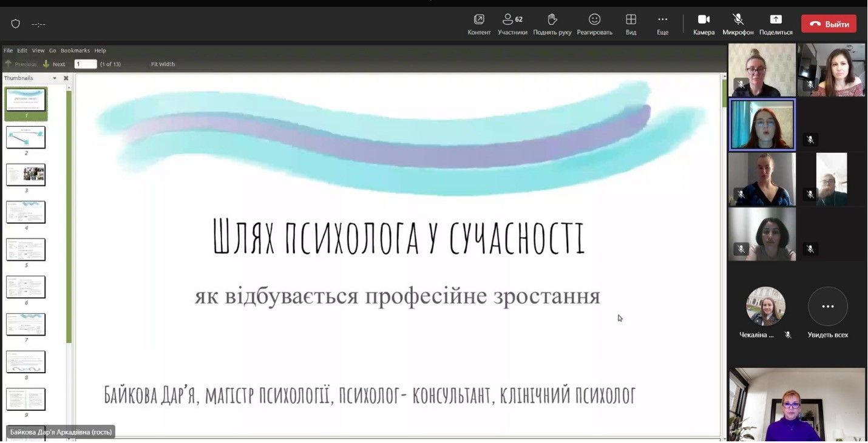Open the File menu in the PDF viewer

(8, 50)
